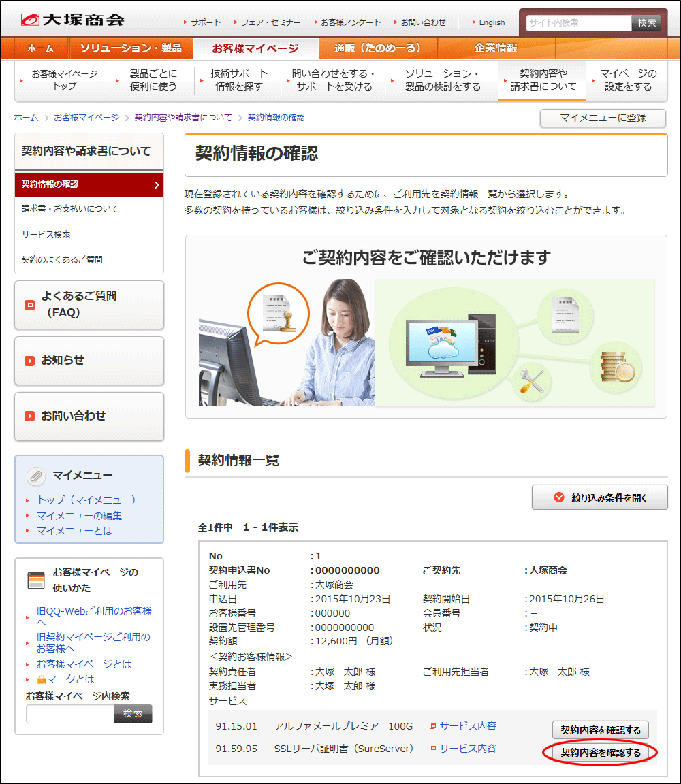Click the red down-arrow icon on 絞り込み条件を開く
681x784 pixels.
pyautogui.click(x=559, y=497)
